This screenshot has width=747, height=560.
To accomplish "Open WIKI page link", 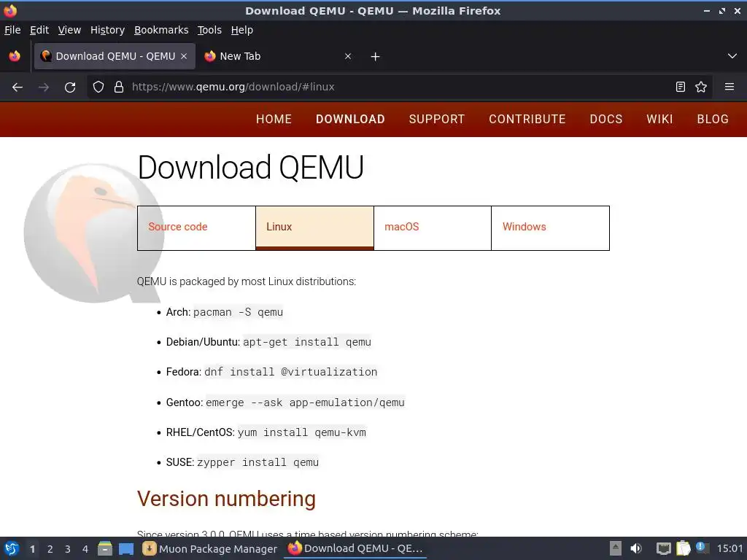I will 659,119.
